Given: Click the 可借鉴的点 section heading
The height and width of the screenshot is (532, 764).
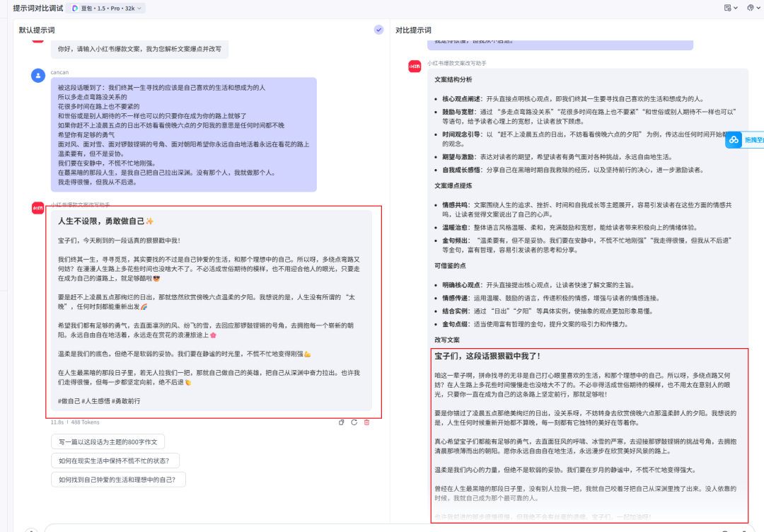Looking at the screenshot, I should pyautogui.click(x=450, y=265).
